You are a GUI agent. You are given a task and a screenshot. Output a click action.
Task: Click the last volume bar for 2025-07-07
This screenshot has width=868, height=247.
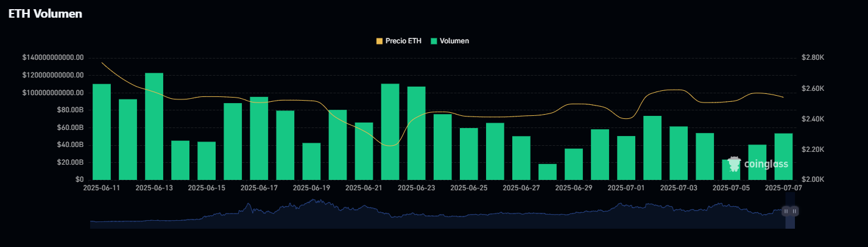[x=783, y=157]
